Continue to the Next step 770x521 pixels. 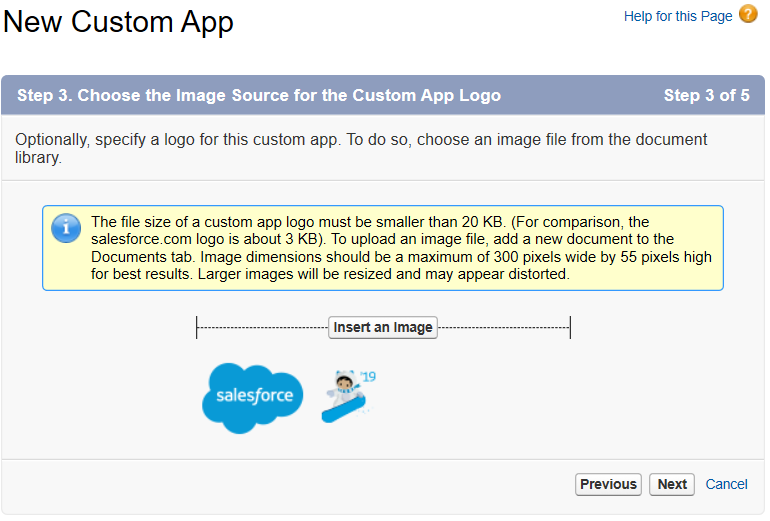pos(672,484)
